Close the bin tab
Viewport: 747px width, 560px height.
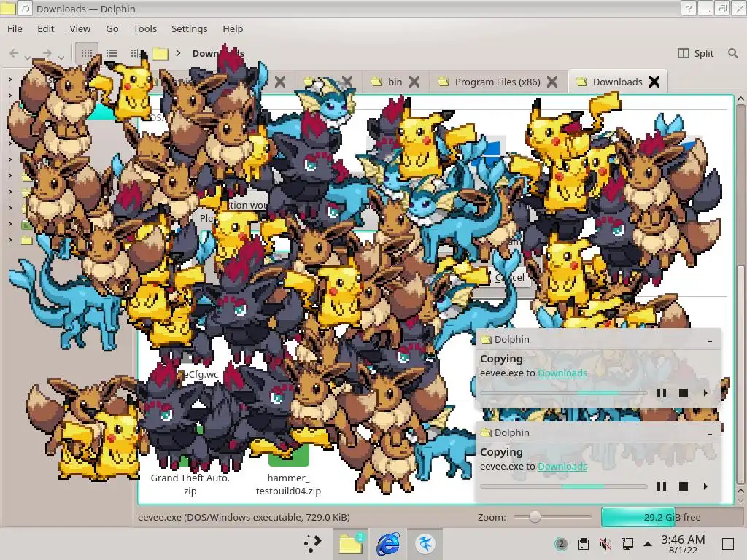(x=414, y=82)
